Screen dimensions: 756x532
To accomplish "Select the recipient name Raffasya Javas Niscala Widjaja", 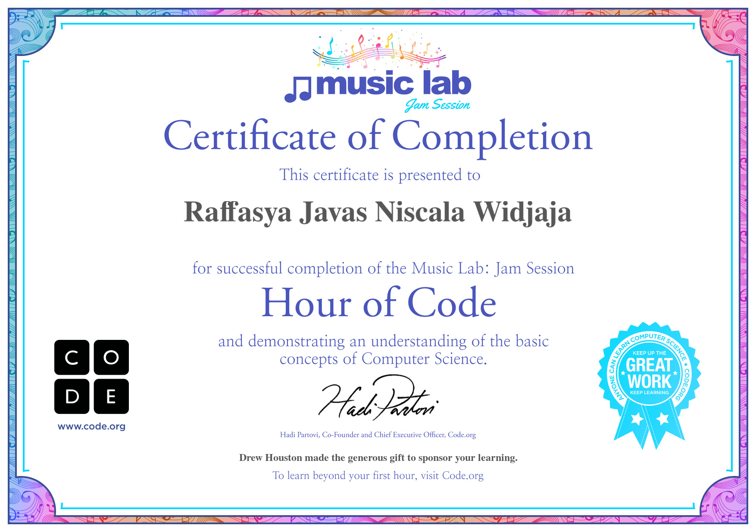I will point(378,212).
